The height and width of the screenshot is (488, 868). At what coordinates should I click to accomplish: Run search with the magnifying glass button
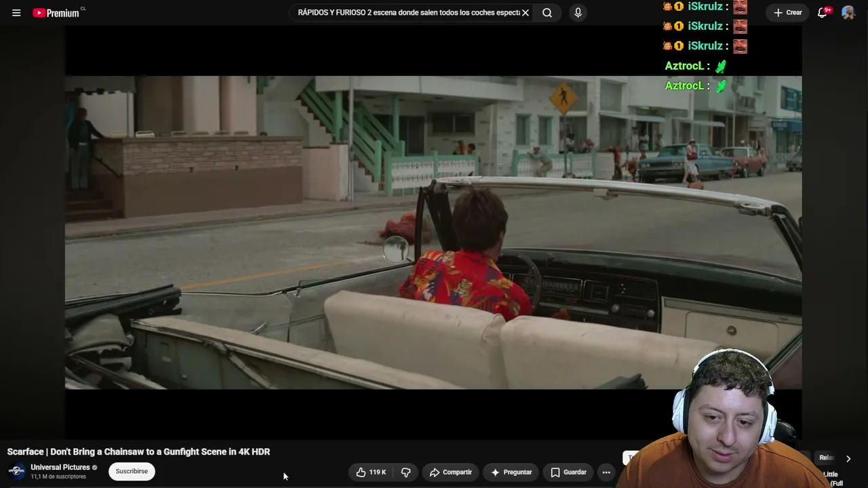pos(547,13)
